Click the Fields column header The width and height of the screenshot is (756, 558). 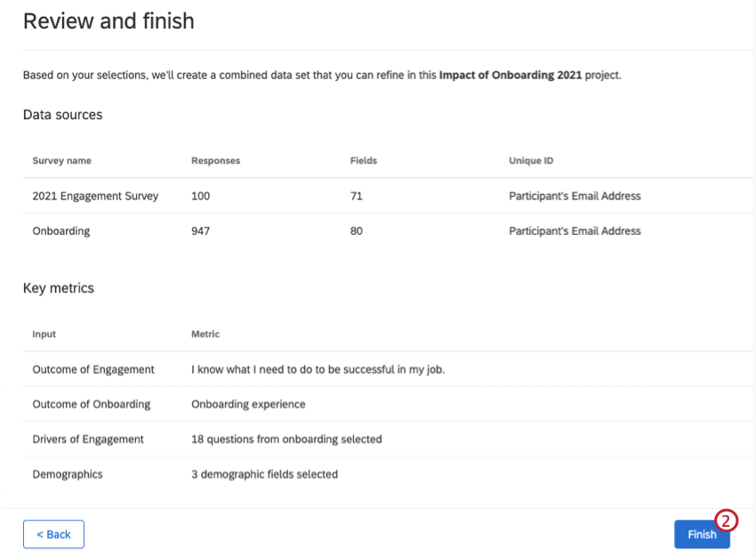click(x=363, y=160)
